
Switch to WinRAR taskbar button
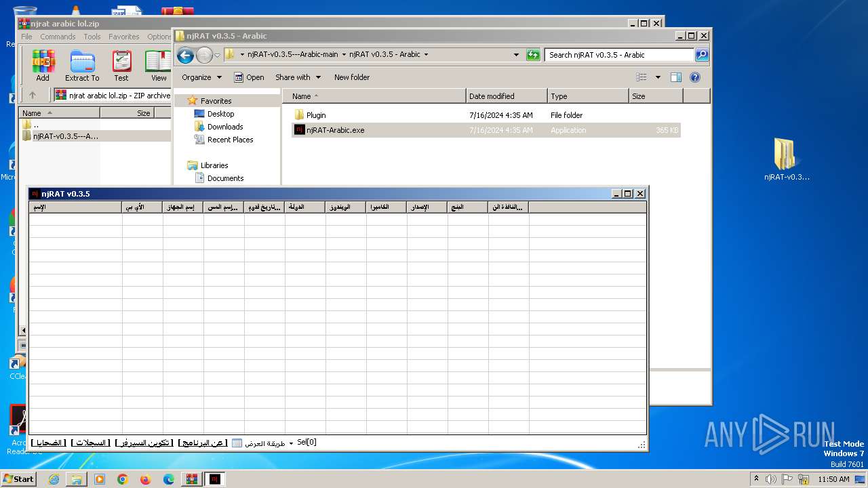click(192, 479)
